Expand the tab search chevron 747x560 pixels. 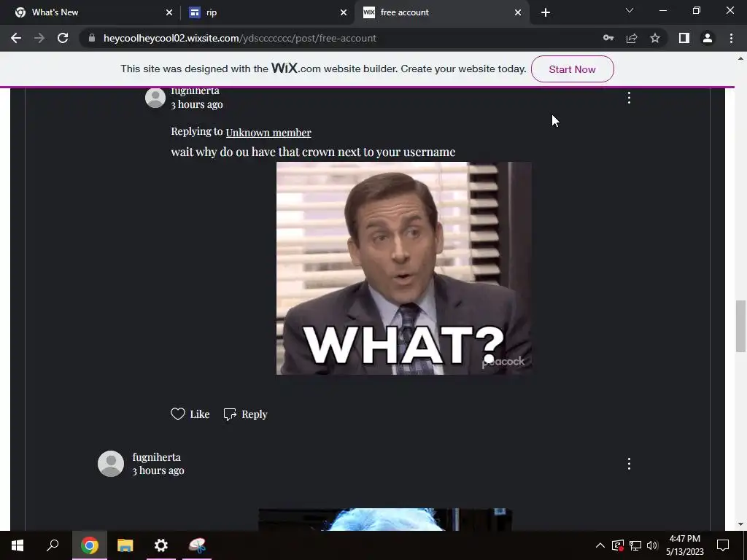(630, 10)
